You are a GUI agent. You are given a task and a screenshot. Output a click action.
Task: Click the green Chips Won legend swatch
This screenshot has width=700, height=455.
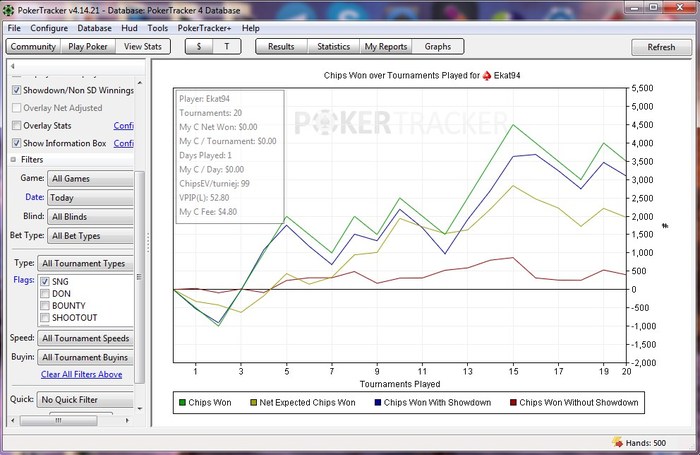(182, 402)
